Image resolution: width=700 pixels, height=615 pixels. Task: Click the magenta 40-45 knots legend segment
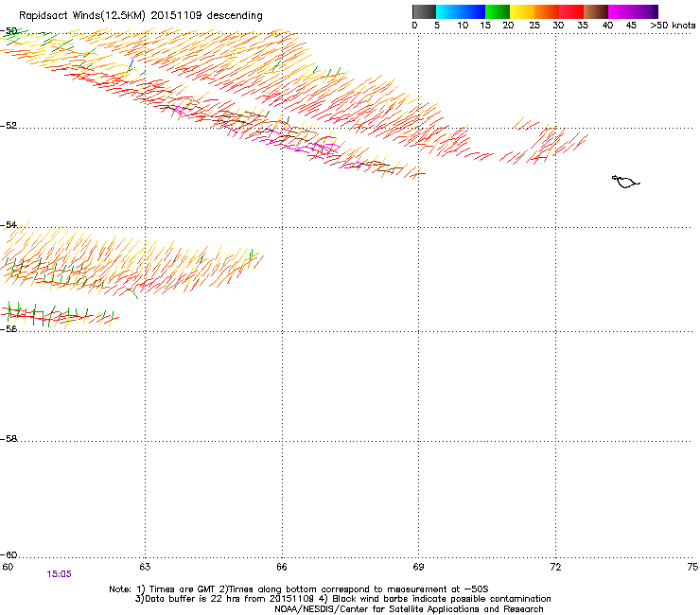621,11
